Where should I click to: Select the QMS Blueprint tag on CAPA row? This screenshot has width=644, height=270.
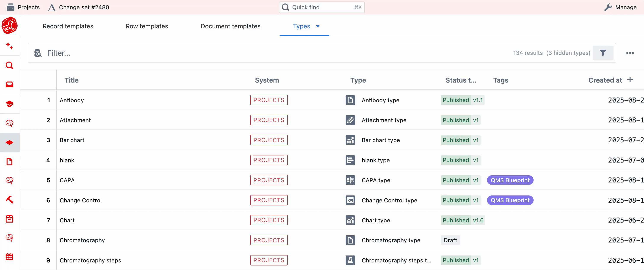tap(510, 180)
